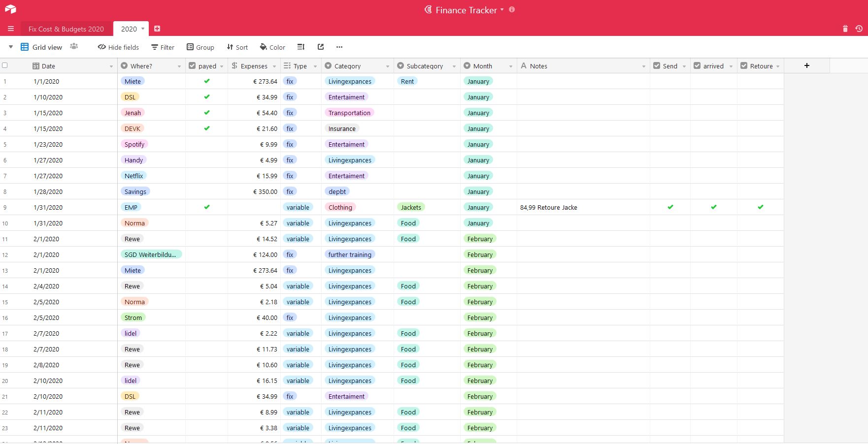Uncheck payed checkbox for Miete 1/1/2020
868x444 pixels.
click(207, 81)
